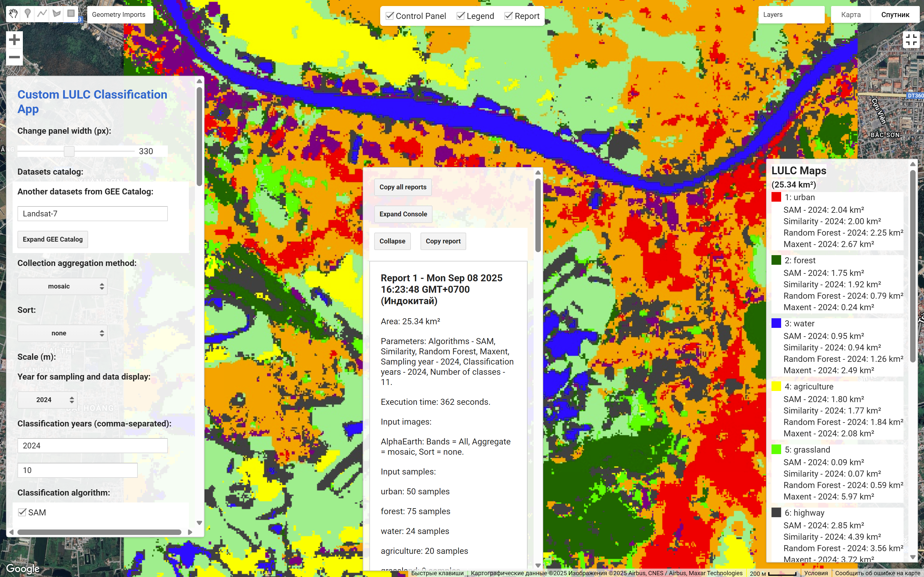Screen dimensions: 924x577
Task: Open the Sort dropdown set to none
Action: tap(63, 333)
